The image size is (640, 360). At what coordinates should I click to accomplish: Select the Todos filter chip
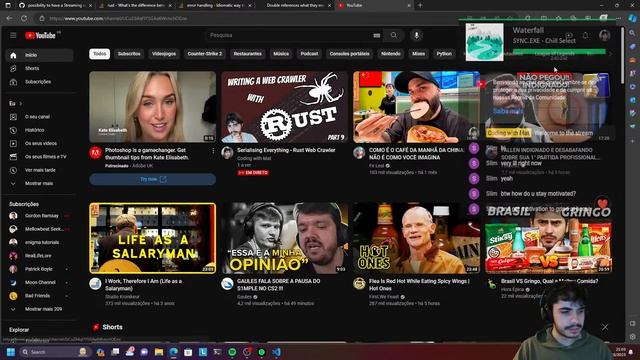click(100, 54)
